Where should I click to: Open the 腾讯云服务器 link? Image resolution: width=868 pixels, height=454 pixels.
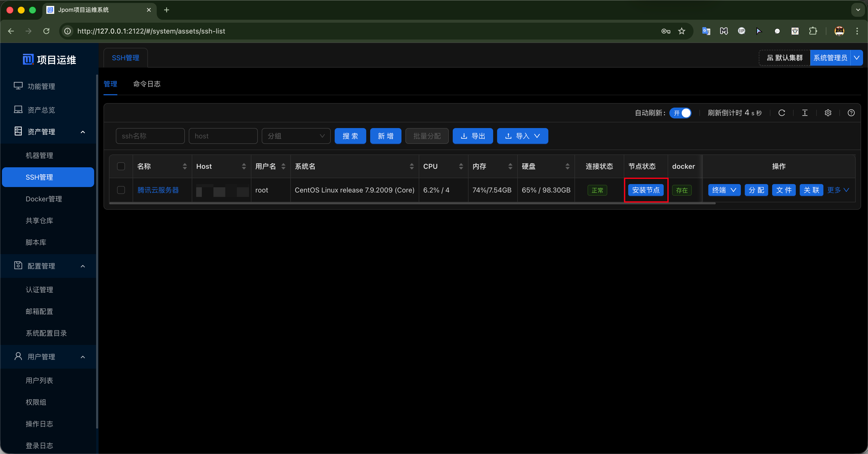(158, 190)
